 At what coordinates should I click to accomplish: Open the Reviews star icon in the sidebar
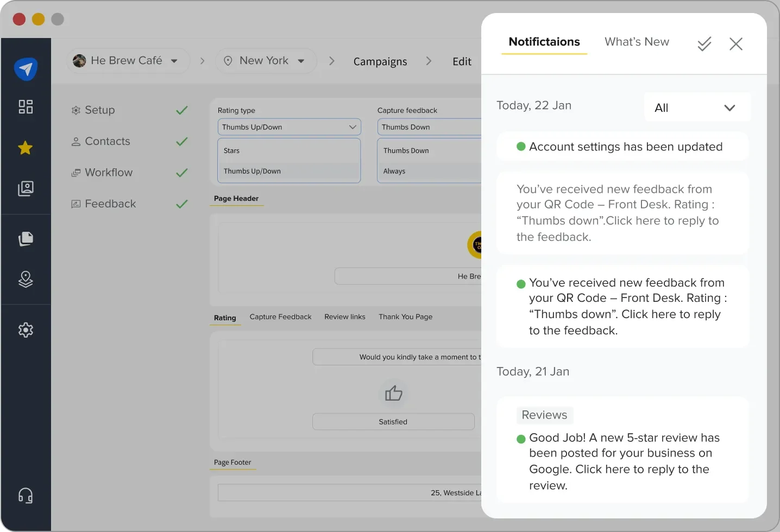tap(25, 148)
